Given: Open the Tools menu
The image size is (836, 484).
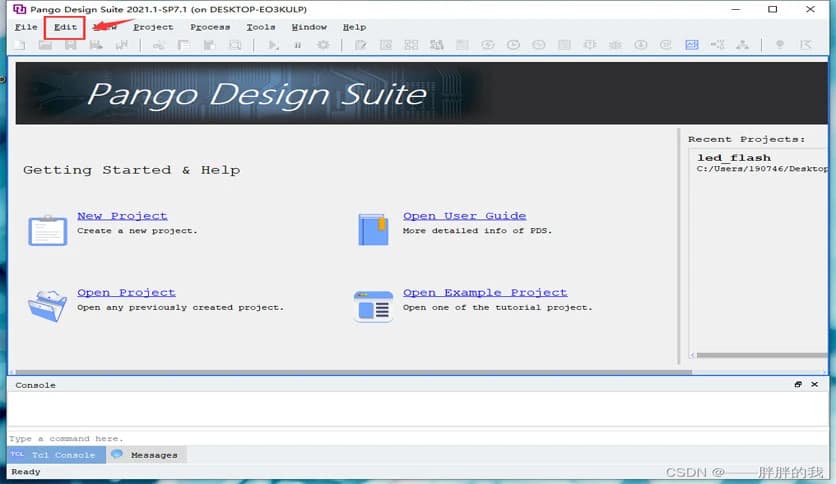Looking at the screenshot, I should click(261, 27).
